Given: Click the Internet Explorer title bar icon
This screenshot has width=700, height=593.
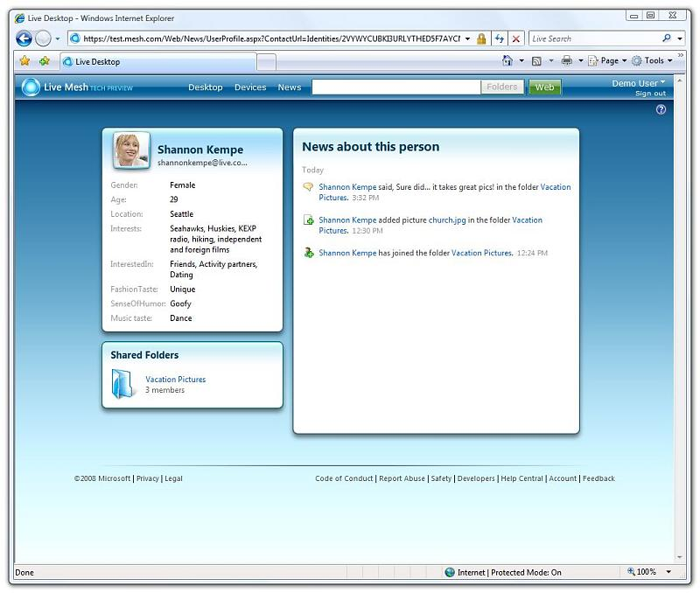Looking at the screenshot, I should point(19,18).
